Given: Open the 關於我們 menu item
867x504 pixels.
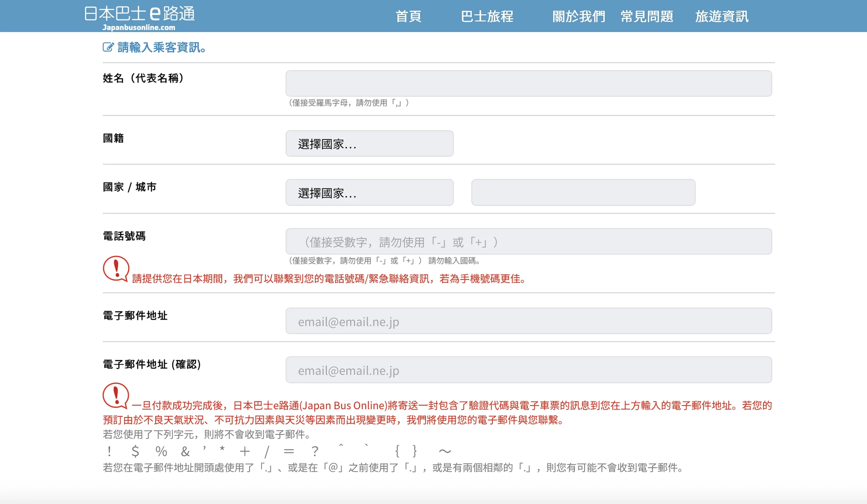Looking at the screenshot, I should [x=579, y=17].
